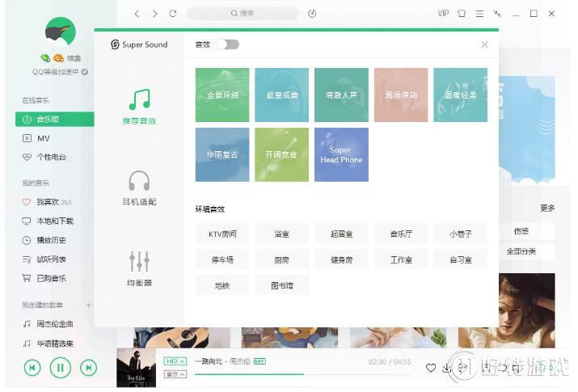The height and width of the screenshot is (392, 578).
Task: Expand the 音效 selector in player bar
Action: 175,374
